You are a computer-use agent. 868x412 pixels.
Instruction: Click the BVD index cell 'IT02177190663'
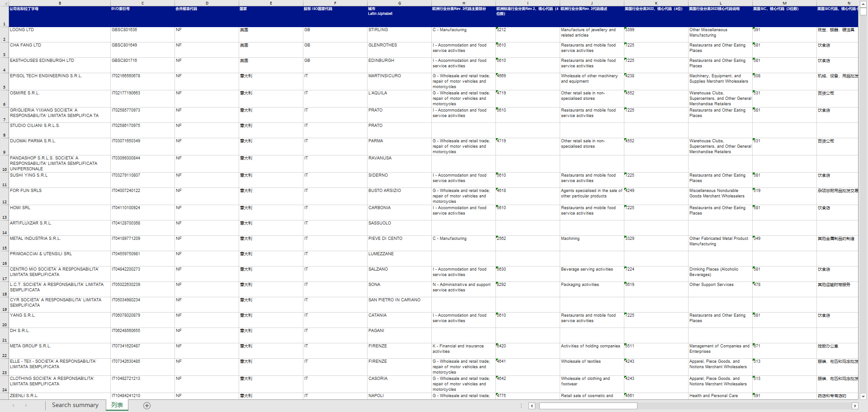142,99
